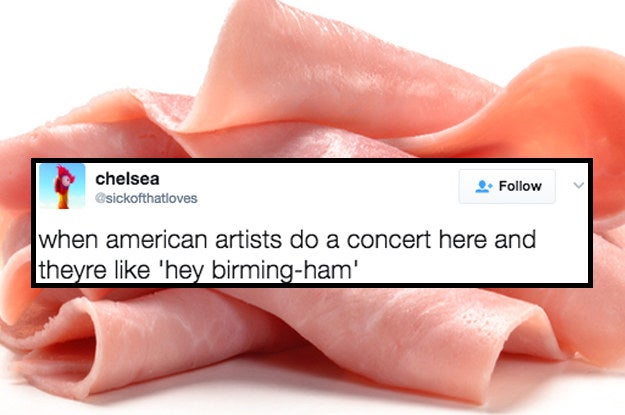Click the word 'concert' in the tweet
The image size is (625, 415).
[x=389, y=240]
